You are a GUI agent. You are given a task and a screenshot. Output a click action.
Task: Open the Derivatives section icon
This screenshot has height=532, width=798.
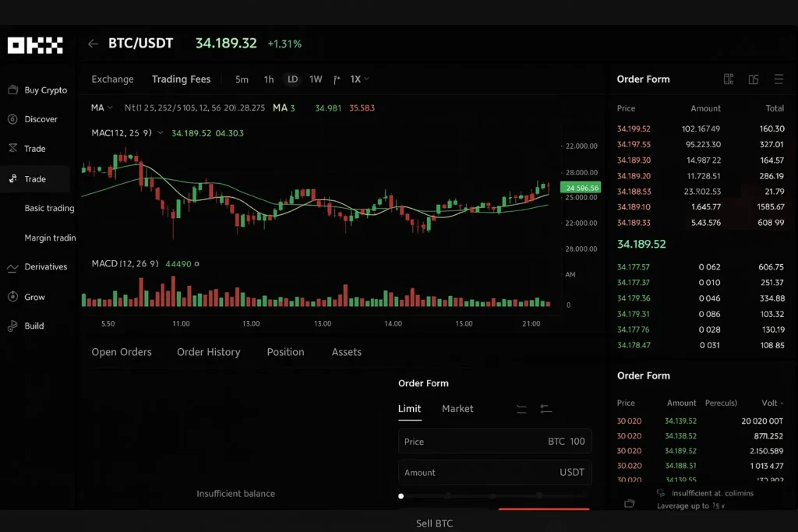[x=13, y=266]
